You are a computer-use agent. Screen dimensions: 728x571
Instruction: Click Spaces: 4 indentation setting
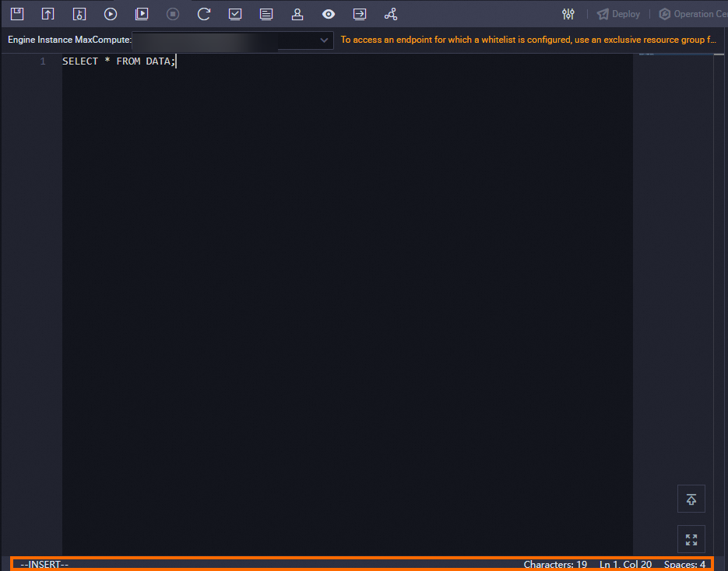[684, 565]
